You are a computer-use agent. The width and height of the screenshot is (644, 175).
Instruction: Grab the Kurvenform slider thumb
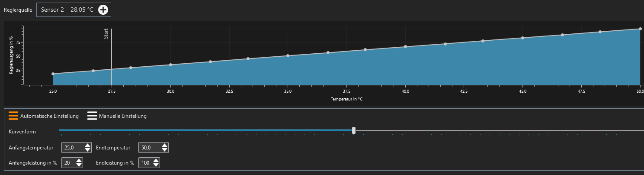(354, 130)
